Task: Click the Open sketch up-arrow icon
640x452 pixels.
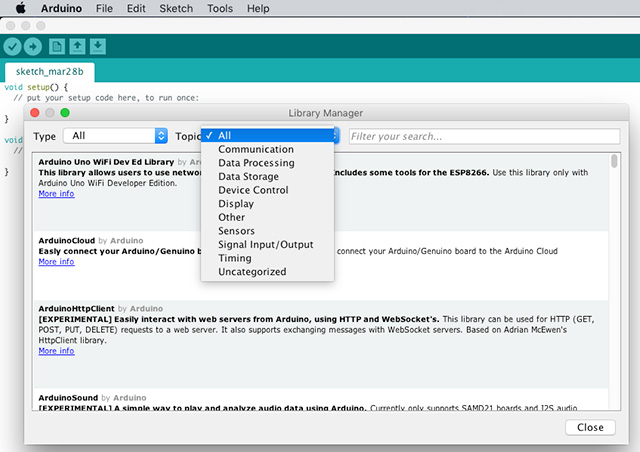Action: pos(77,47)
